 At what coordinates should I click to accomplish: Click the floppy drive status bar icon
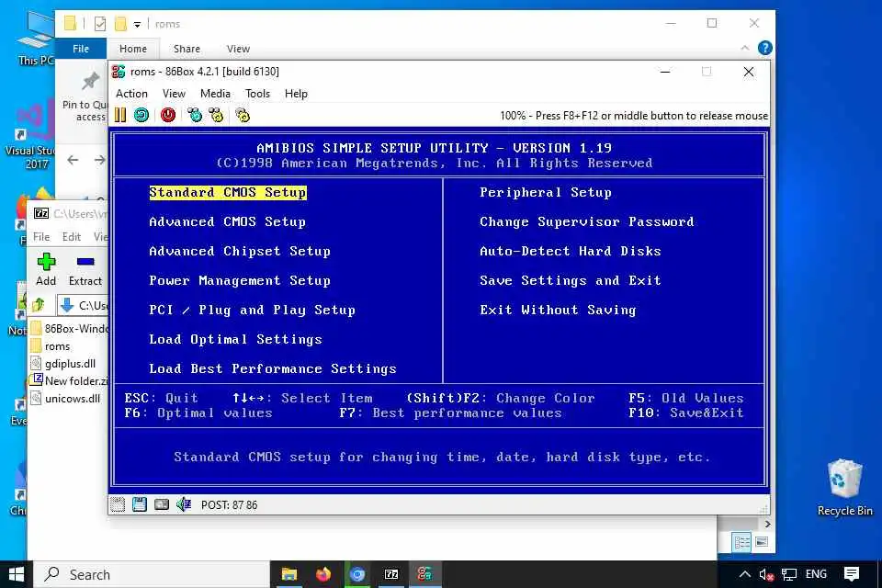pyautogui.click(x=118, y=504)
